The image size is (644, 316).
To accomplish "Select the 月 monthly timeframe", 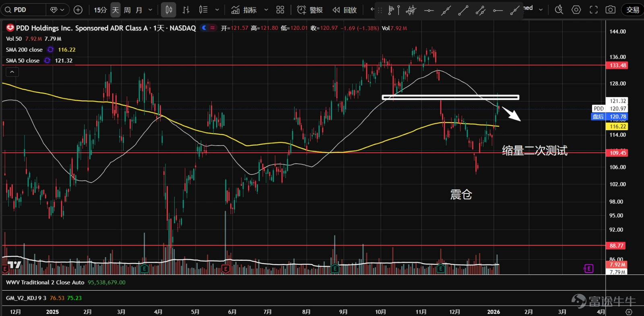I will 139,10.
